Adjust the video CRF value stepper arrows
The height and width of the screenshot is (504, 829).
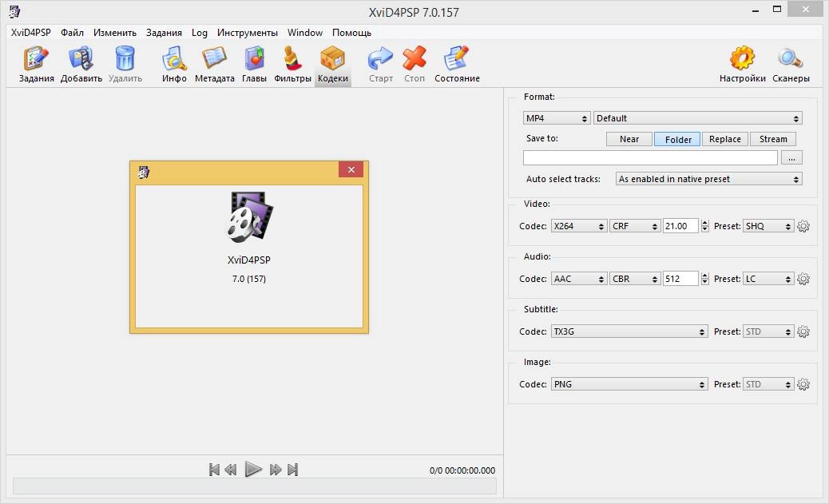(704, 226)
